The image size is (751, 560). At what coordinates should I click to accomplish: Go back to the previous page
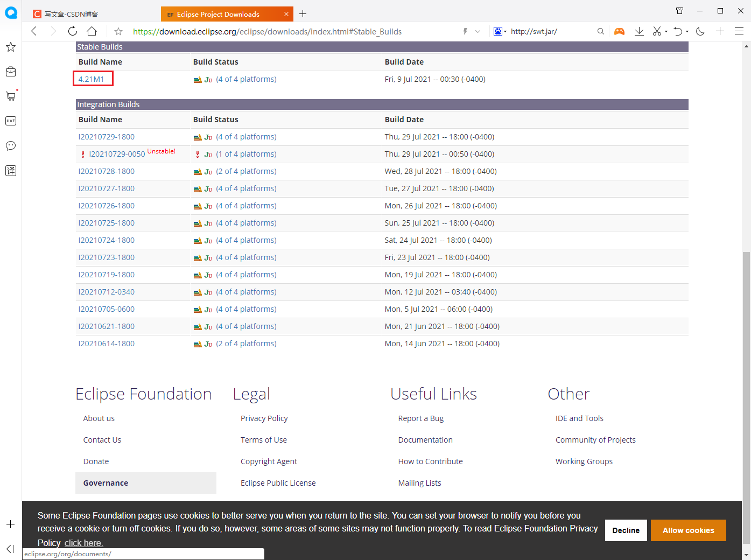(x=34, y=31)
